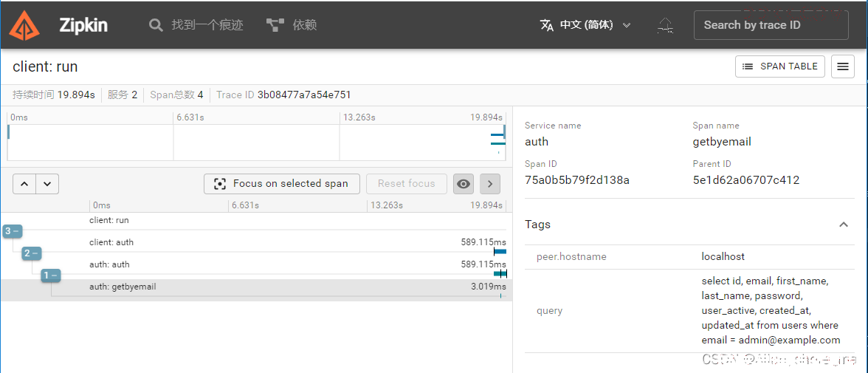Click the Tags section heading

point(537,225)
